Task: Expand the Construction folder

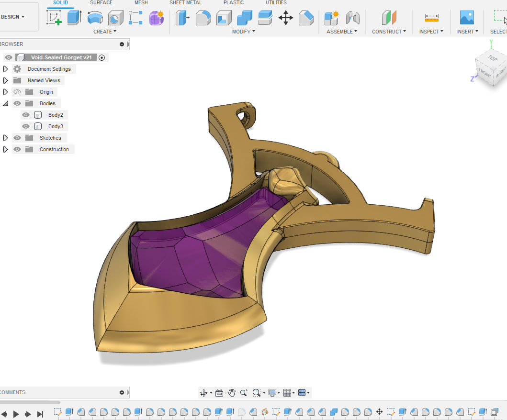Action: tap(5, 149)
